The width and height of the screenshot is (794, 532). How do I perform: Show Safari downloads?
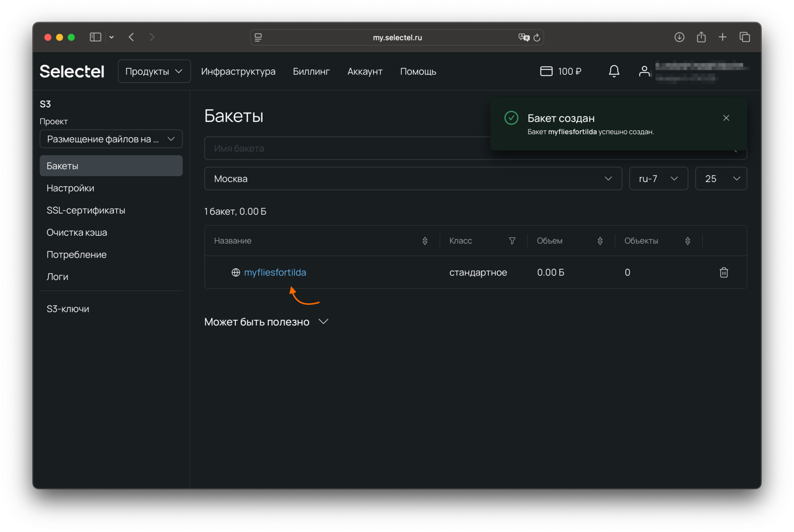coord(679,37)
